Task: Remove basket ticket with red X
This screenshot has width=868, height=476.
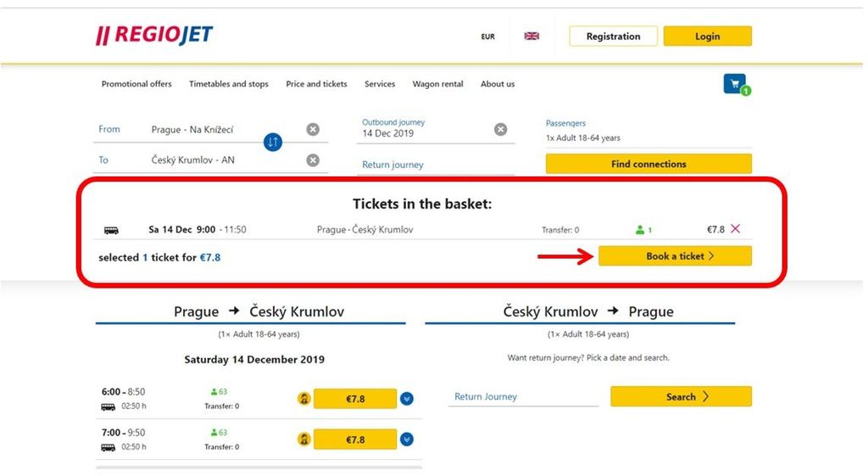Action: pyautogui.click(x=735, y=229)
